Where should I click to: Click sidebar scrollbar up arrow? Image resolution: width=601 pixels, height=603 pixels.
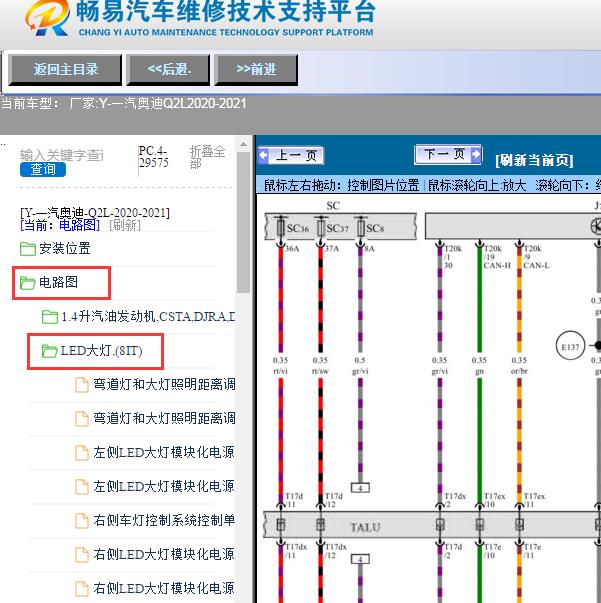point(243,145)
